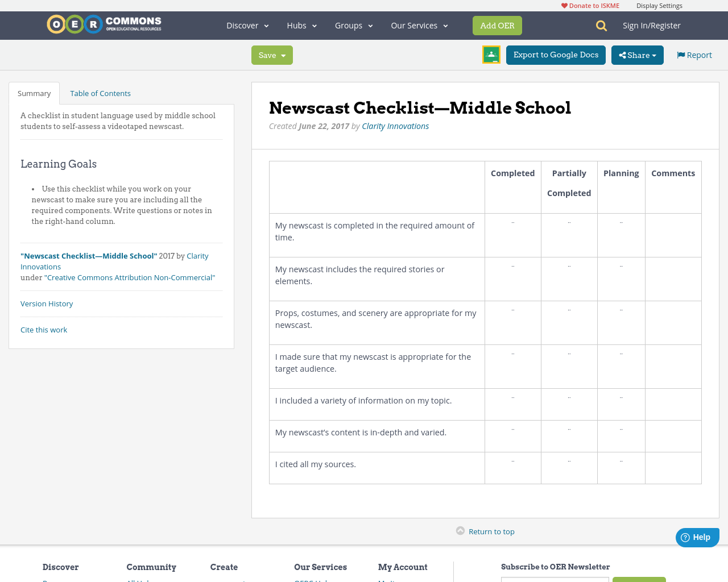Share to Google Classroom via its icon
This screenshot has height=582, width=728.
coord(491,54)
